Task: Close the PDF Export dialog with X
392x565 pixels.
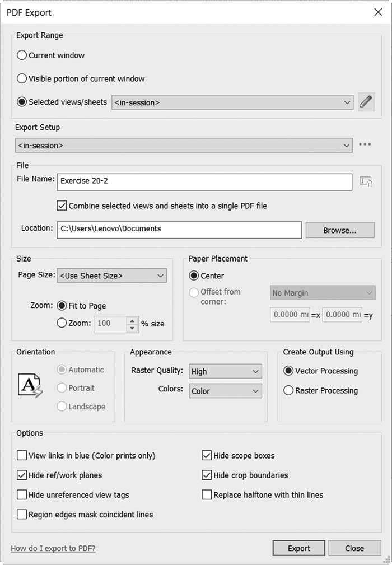Action: [378, 12]
